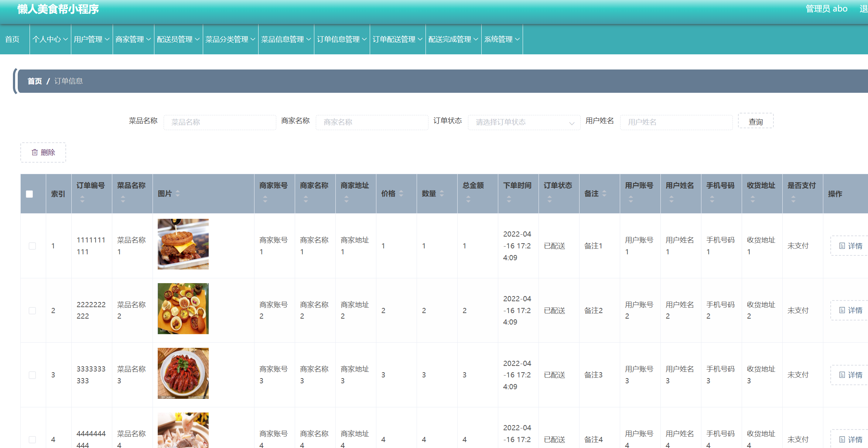
Task: Open 详情 for order 3333333333
Action: tap(851, 374)
